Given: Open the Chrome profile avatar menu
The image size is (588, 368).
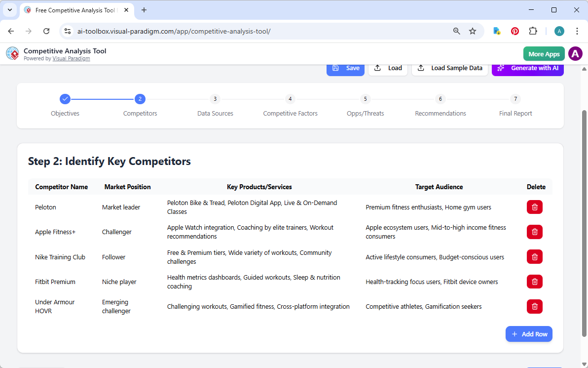Looking at the screenshot, I should pos(559,31).
